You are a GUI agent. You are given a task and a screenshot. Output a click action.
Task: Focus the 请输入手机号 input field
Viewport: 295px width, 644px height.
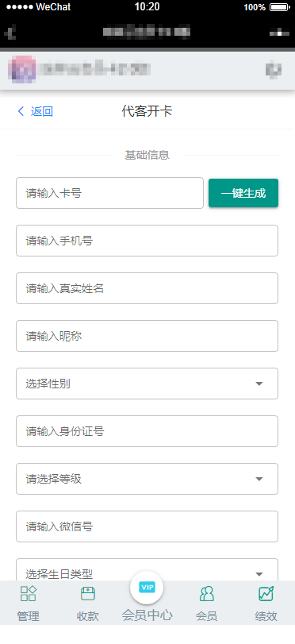pos(147,241)
